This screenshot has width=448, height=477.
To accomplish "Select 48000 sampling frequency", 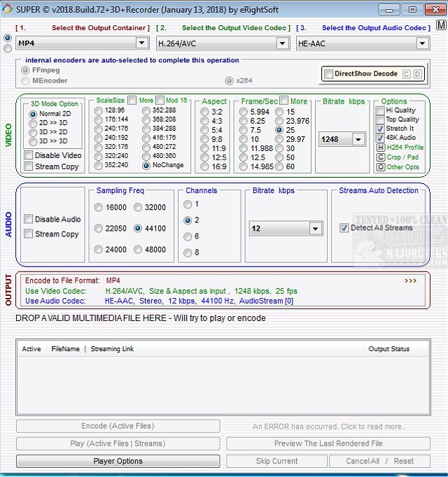I will [x=138, y=250].
